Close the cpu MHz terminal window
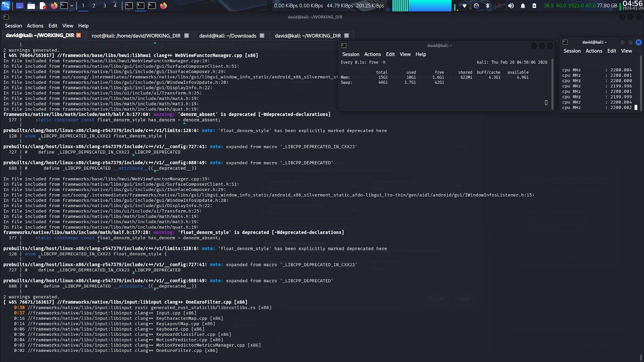The image size is (644, 362). (638, 42)
